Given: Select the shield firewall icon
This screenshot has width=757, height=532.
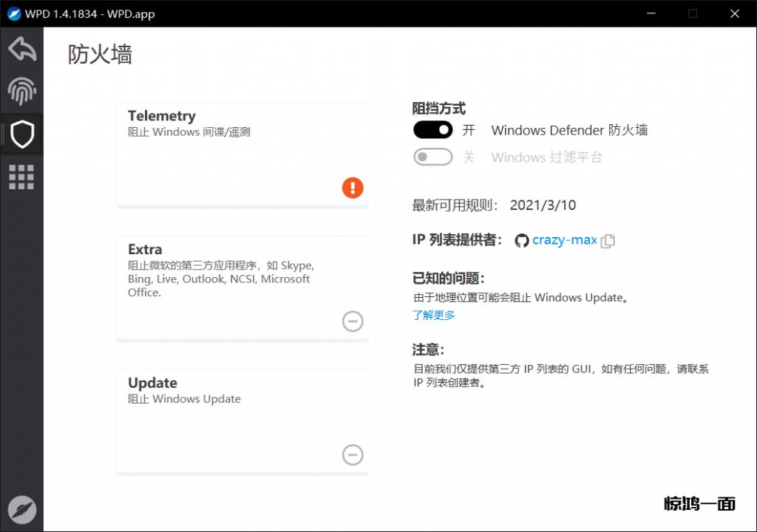Looking at the screenshot, I should [22, 134].
